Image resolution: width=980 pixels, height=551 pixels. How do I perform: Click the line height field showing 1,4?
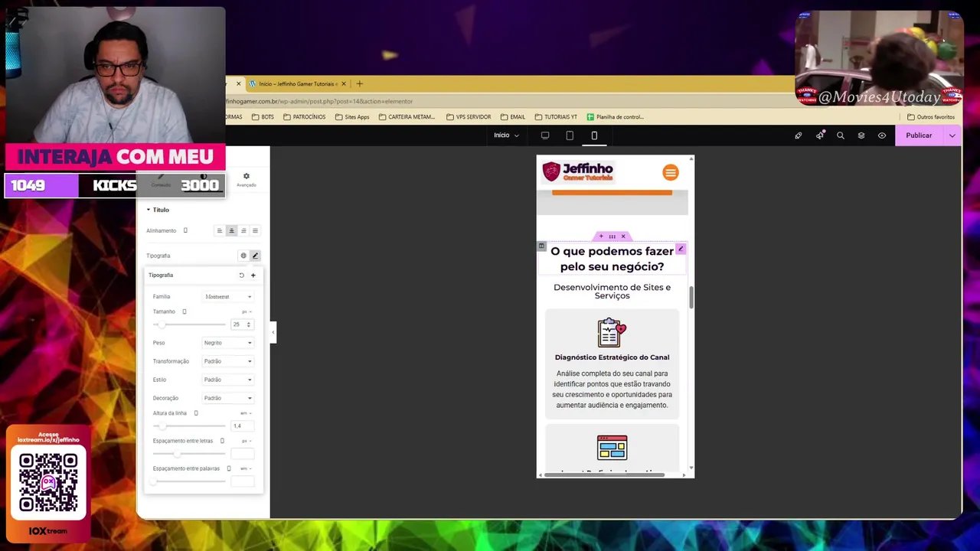coord(242,426)
